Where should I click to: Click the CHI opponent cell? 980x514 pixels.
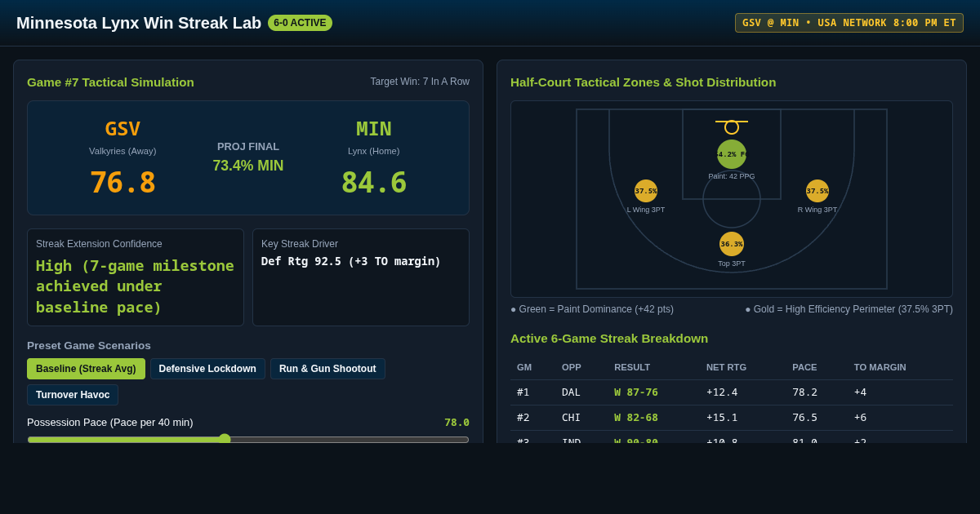tap(571, 418)
